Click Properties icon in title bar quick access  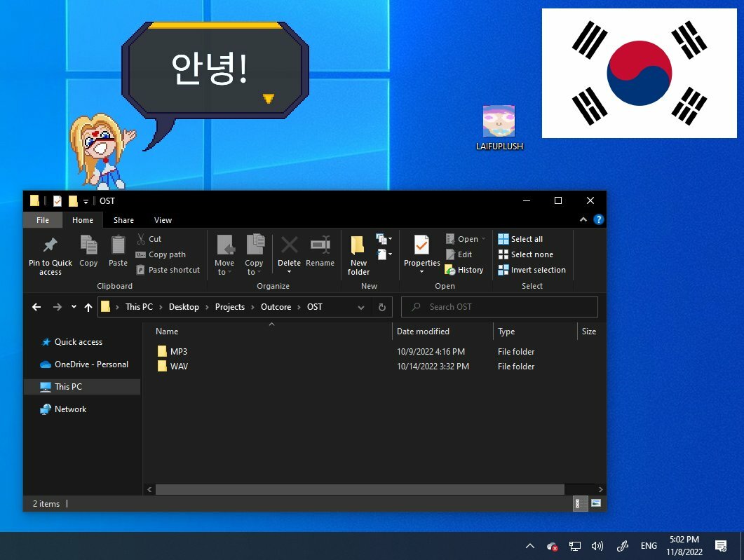[57, 201]
